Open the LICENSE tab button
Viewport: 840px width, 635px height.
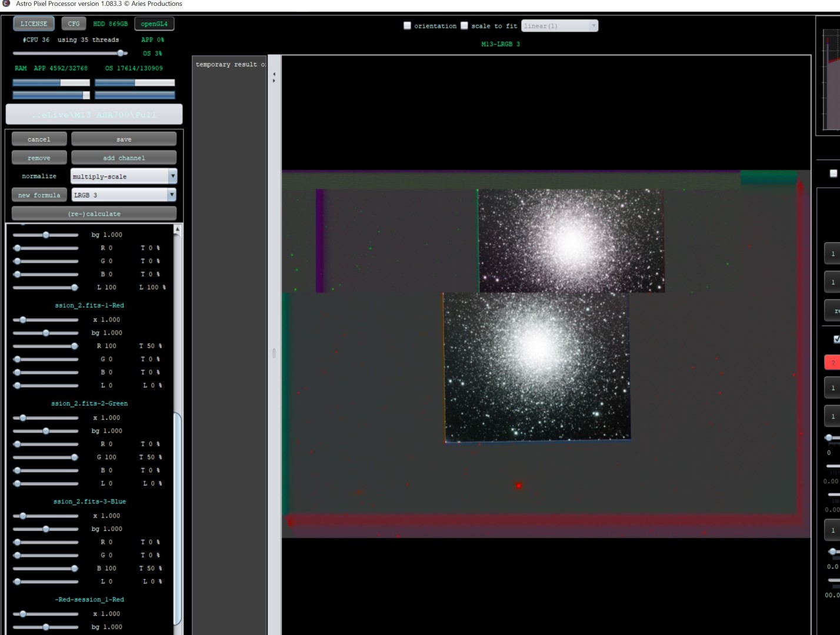pos(34,24)
